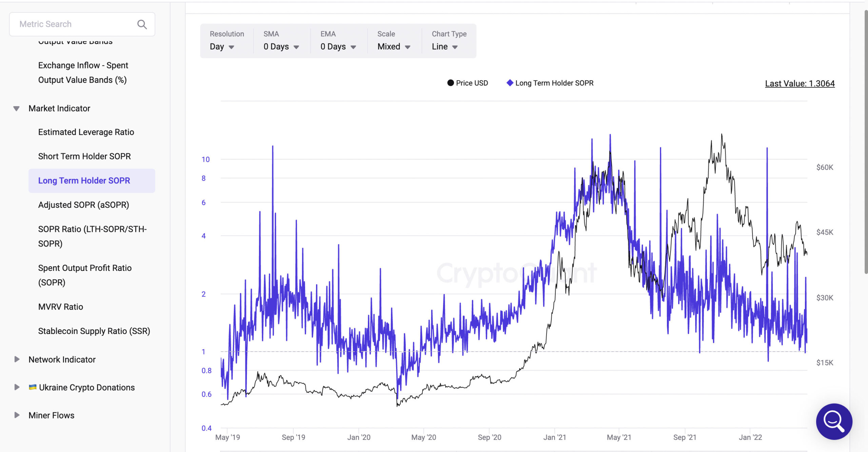
Task: Toggle the Price USD legend marker
Action: pyautogui.click(x=450, y=83)
